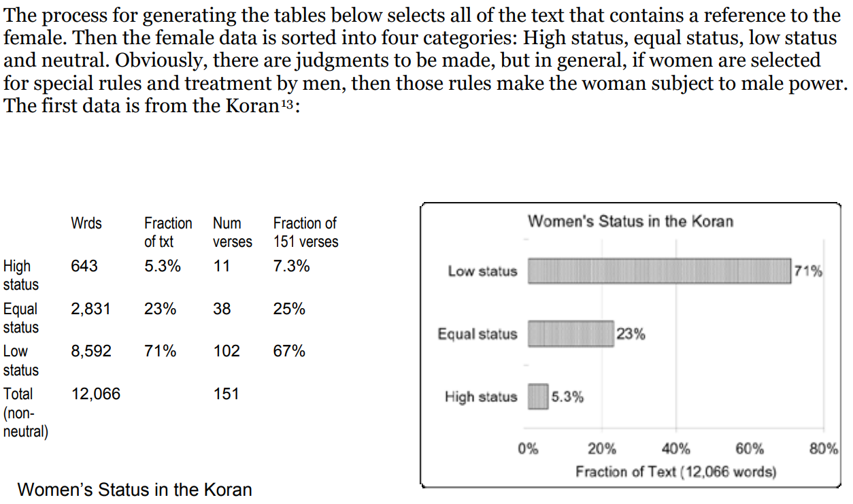Viewport: 853px width, 504px height.
Task: Click the 7.3% table cell
Action: click(291, 266)
